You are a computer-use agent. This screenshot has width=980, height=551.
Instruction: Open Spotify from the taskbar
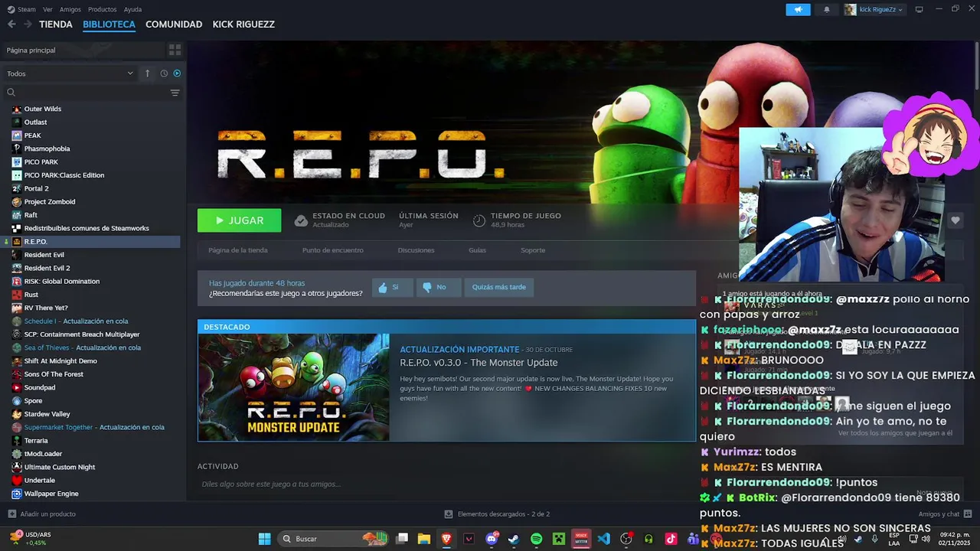click(x=536, y=539)
